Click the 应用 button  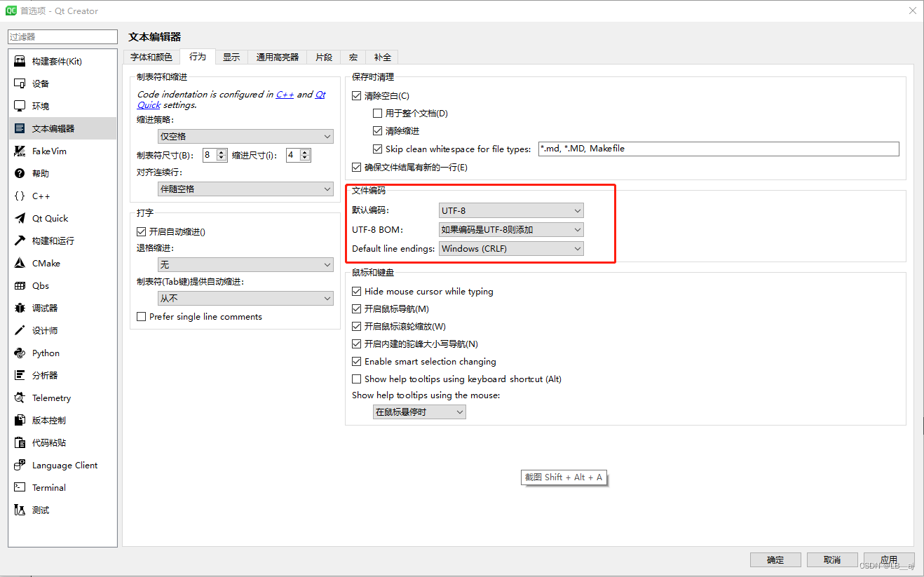[x=889, y=559]
